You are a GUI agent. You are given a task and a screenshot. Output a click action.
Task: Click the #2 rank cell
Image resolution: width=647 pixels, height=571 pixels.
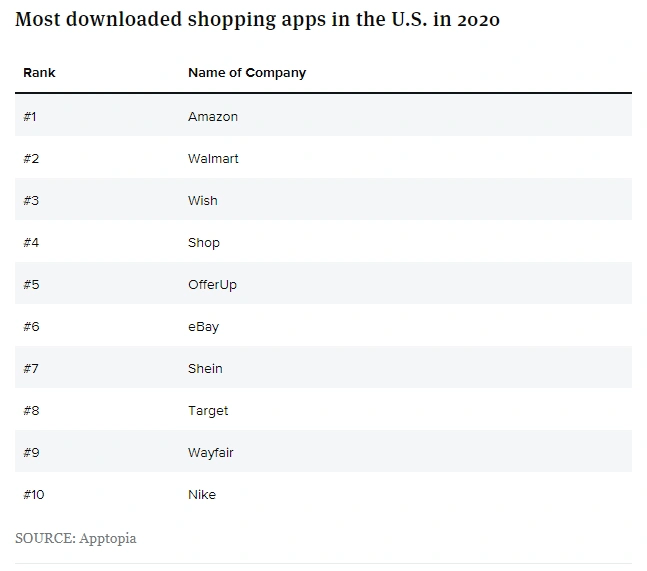point(31,159)
